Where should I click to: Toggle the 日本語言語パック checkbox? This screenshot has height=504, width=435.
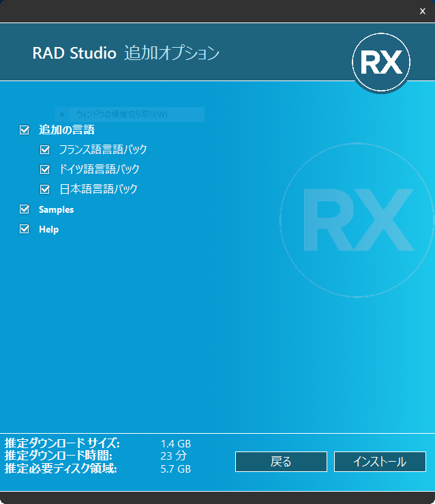[45, 190]
